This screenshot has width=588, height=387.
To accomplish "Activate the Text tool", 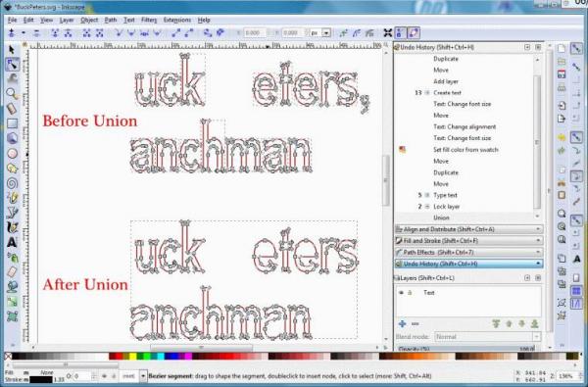I will [12, 242].
